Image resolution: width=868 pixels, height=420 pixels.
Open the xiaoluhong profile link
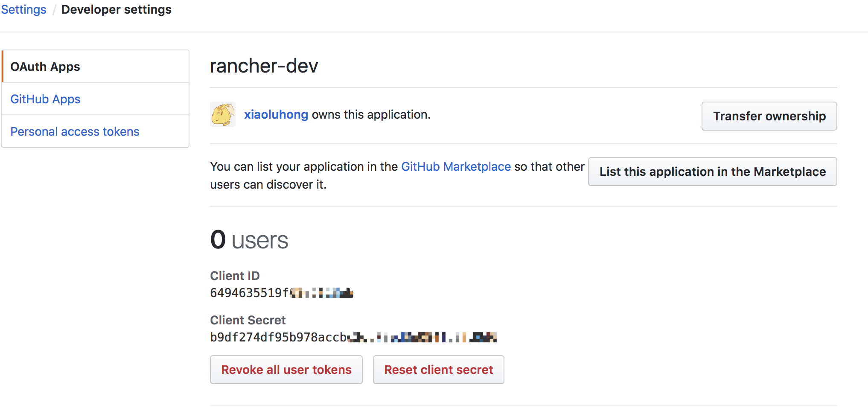pos(276,114)
